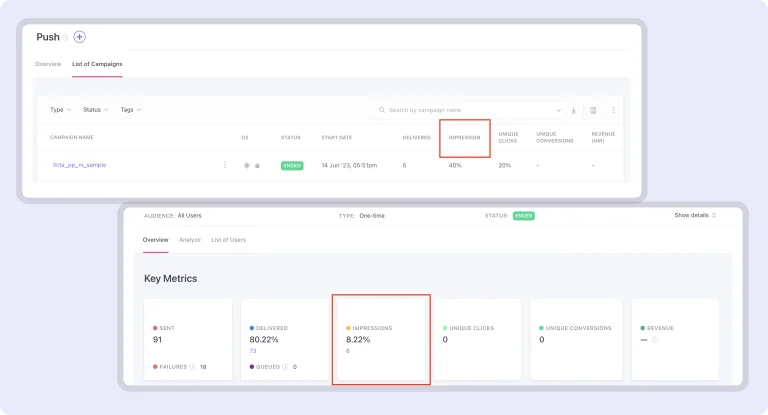Click the plus icon to create push campaign

80,37
